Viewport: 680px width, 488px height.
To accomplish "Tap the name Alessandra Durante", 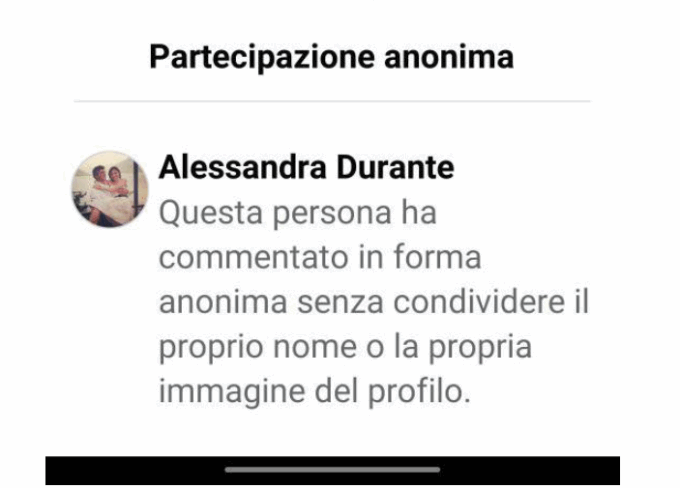I will click(x=307, y=167).
